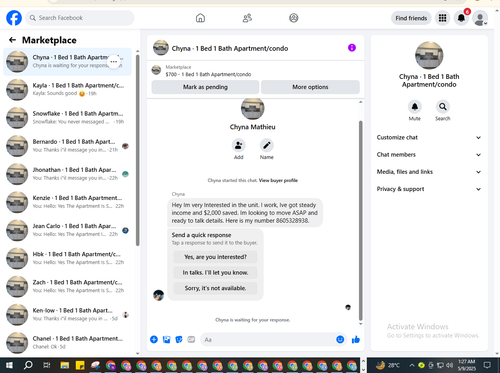Expand Chat members section
500x373 pixels.
click(429, 155)
